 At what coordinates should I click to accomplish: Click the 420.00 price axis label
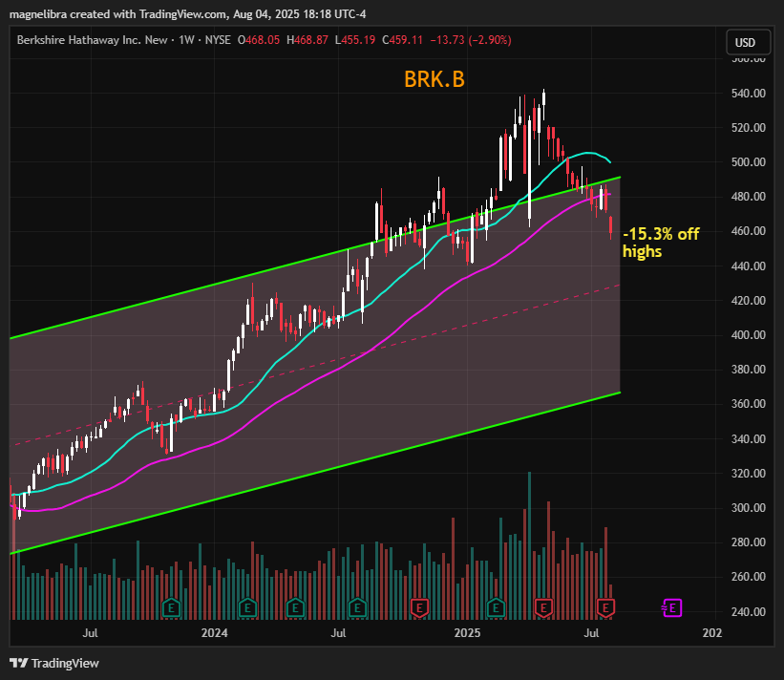pyautogui.click(x=748, y=301)
